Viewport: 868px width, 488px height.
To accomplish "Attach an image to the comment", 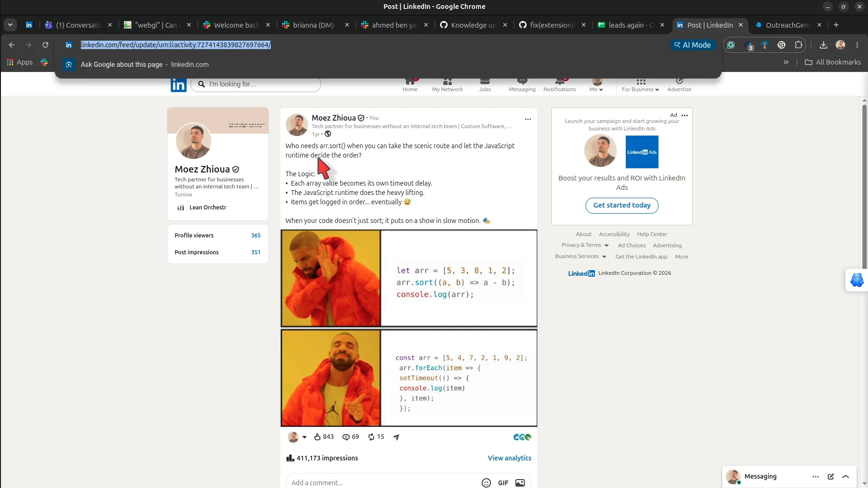I will [520, 483].
